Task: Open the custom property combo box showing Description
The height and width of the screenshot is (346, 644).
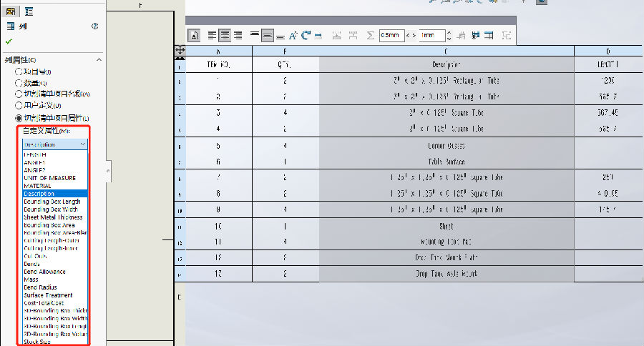Action: click(55, 144)
